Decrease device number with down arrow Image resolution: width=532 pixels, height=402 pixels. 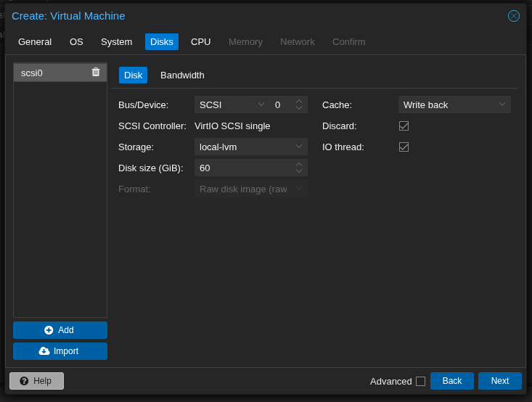pos(299,107)
